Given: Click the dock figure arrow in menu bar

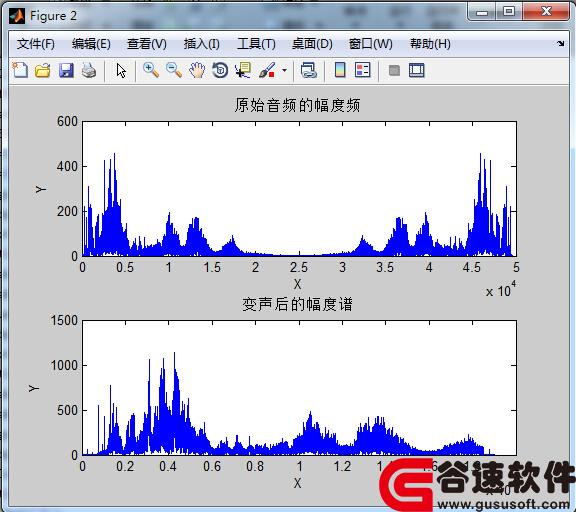Looking at the screenshot, I should [561, 44].
